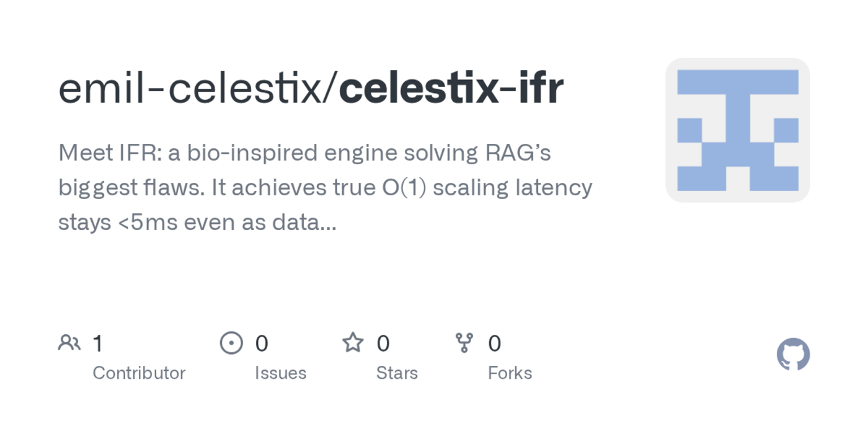This screenshot has width=868, height=434.
Task: Click the forks count 0
Action: pyautogui.click(x=494, y=343)
